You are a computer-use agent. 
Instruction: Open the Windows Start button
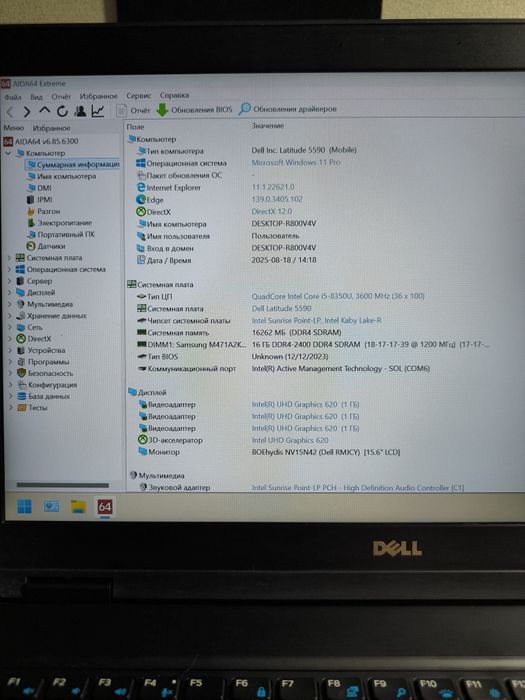click(24, 507)
